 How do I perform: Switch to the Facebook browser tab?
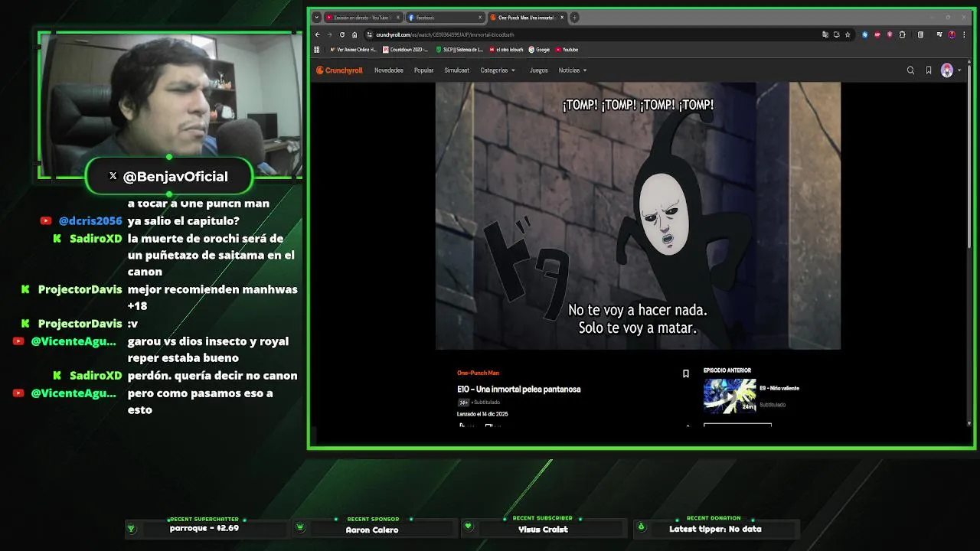coord(445,18)
